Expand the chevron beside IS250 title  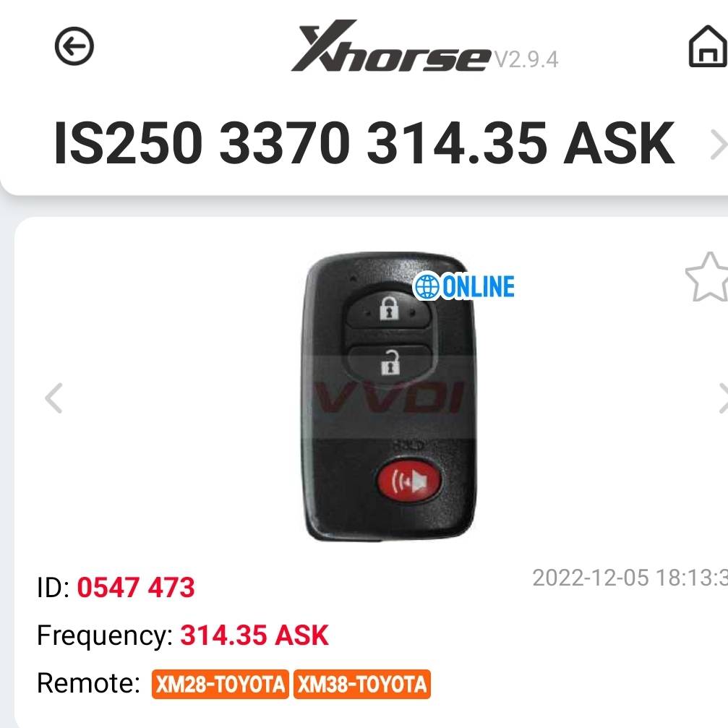click(719, 145)
